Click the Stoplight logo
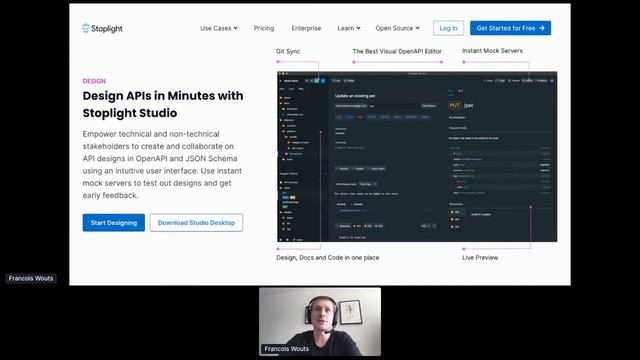 [x=102, y=28]
